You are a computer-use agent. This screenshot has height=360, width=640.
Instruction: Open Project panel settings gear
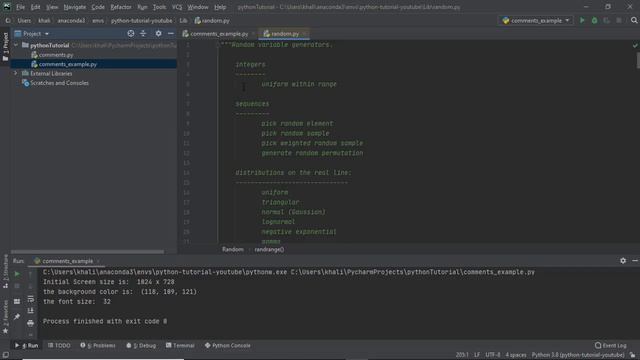(x=158, y=33)
